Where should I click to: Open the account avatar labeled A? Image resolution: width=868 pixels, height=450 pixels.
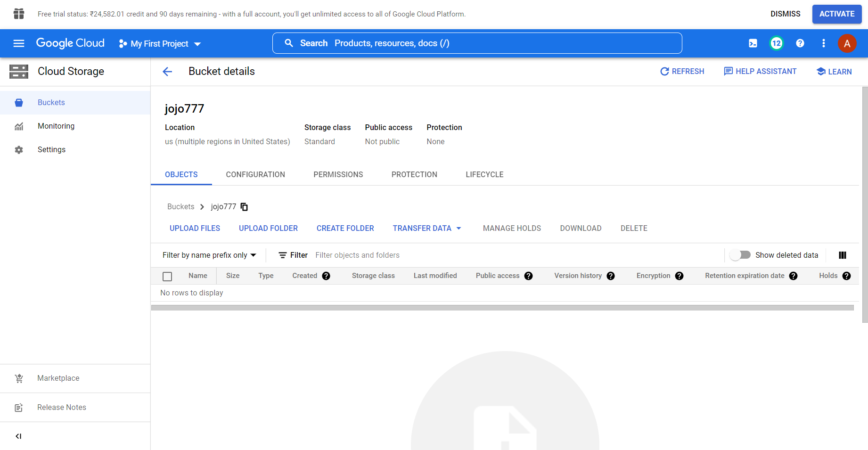[847, 43]
